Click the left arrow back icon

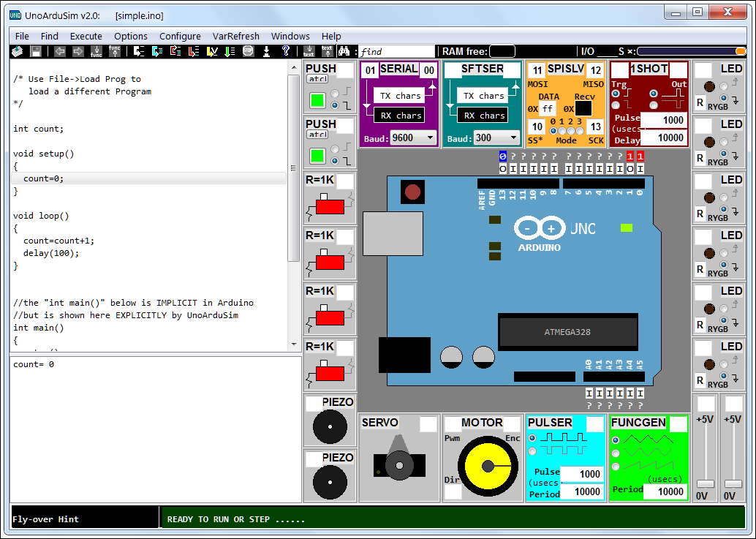(60, 51)
